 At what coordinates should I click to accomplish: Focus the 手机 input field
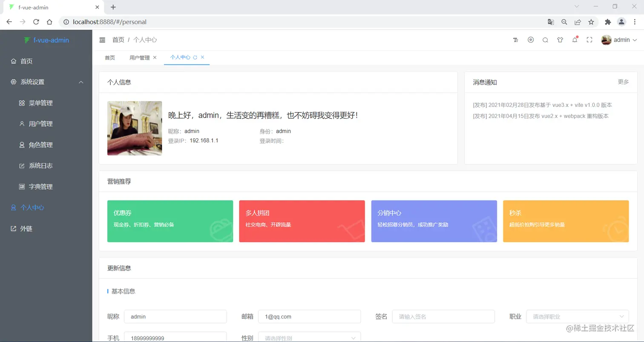(175, 337)
